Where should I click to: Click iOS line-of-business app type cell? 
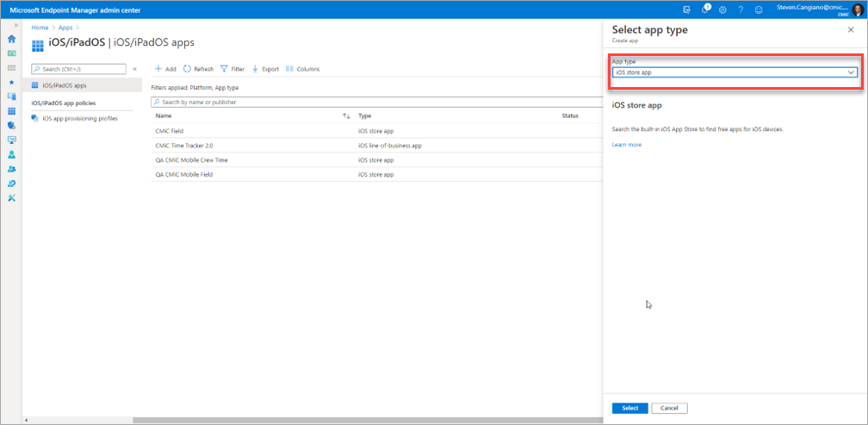click(390, 145)
